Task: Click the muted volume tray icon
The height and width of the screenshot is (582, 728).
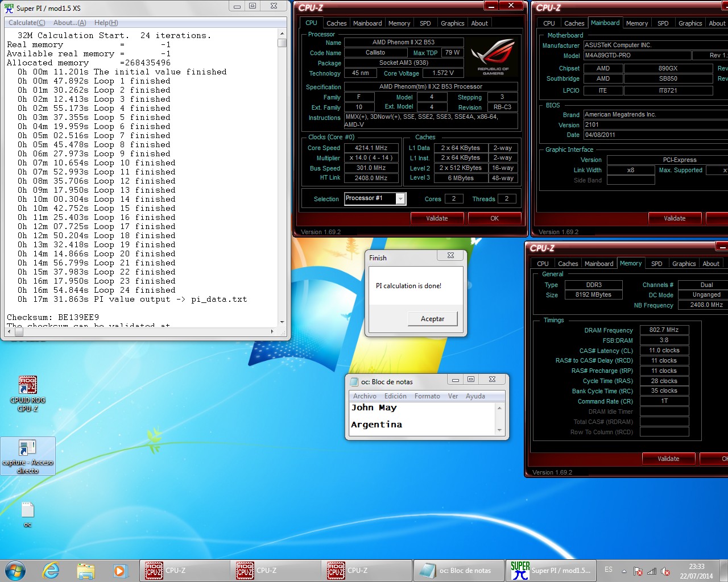Action: tap(665, 571)
